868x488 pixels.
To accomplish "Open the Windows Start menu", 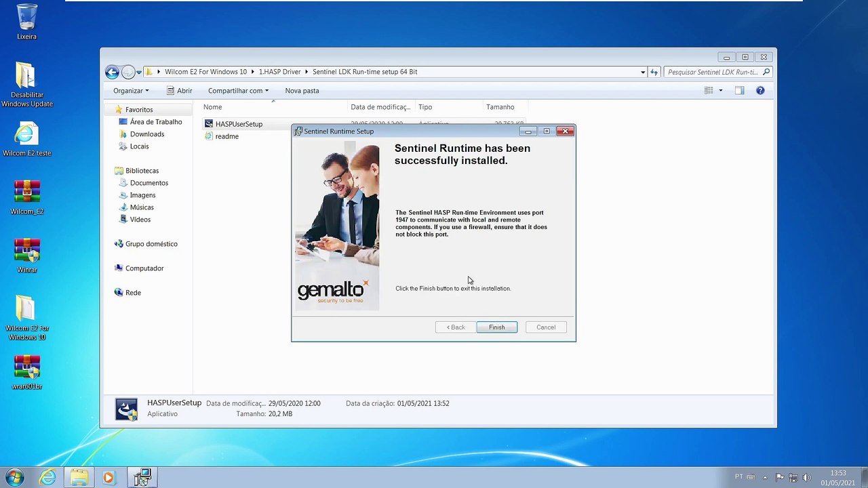I will pyautogui.click(x=14, y=477).
